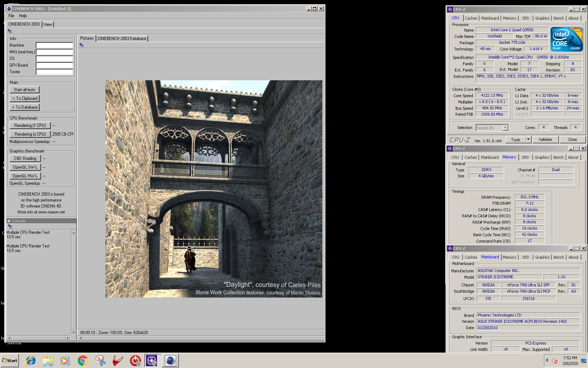
Task: Click the red circular shield icon in taskbar
Action: tap(135, 360)
